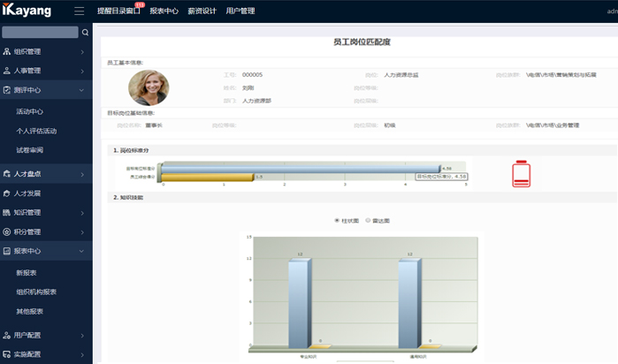
Task: Open 提醒目录窗口 with the notification badge
Action: click(118, 11)
